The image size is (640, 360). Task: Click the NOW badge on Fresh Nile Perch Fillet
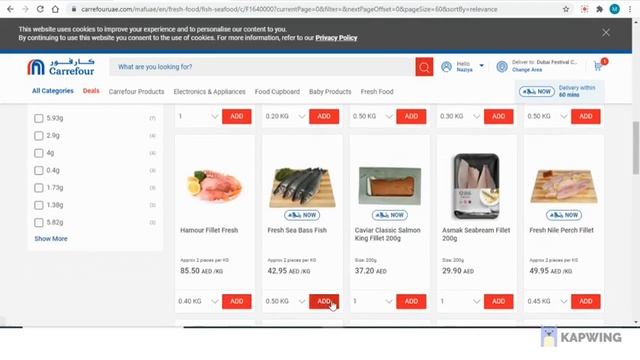coord(564,215)
